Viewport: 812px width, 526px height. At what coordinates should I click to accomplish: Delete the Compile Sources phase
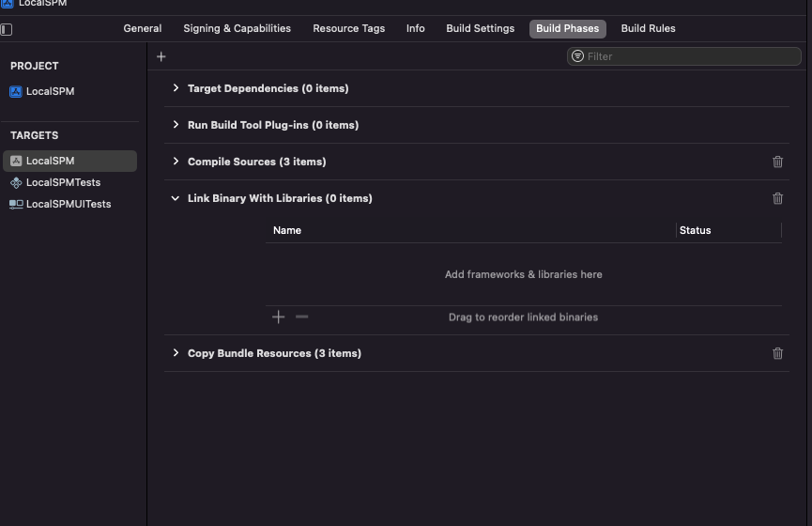(777, 162)
